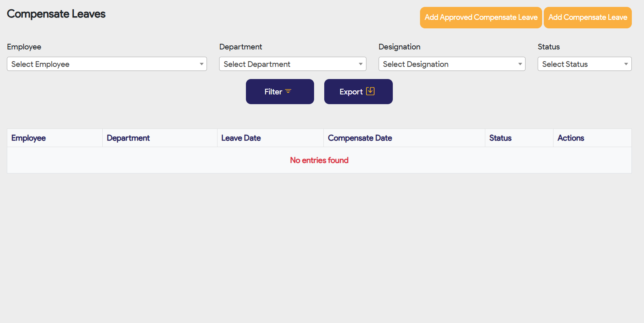Expand the Select Status dropdown

pyautogui.click(x=584, y=64)
